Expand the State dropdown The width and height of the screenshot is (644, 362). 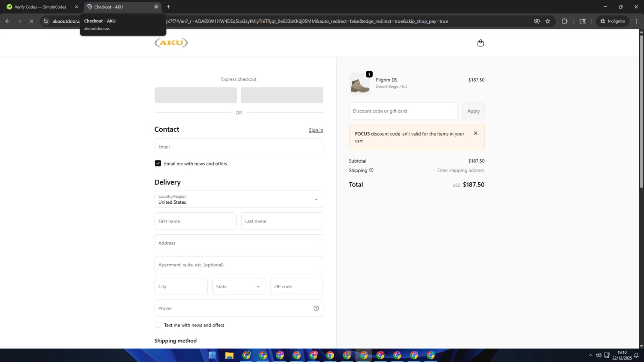click(x=239, y=287)
